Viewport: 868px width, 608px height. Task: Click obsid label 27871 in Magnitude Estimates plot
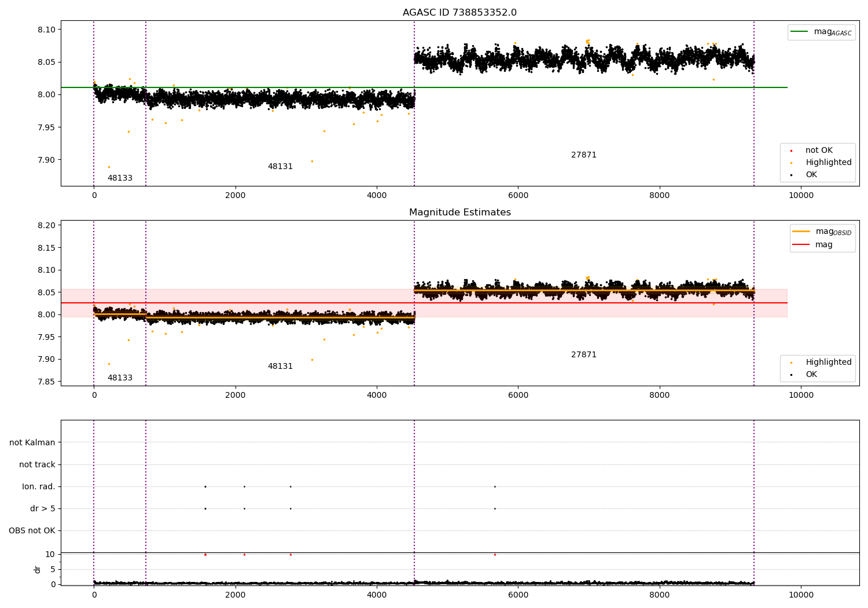[584, 355]
